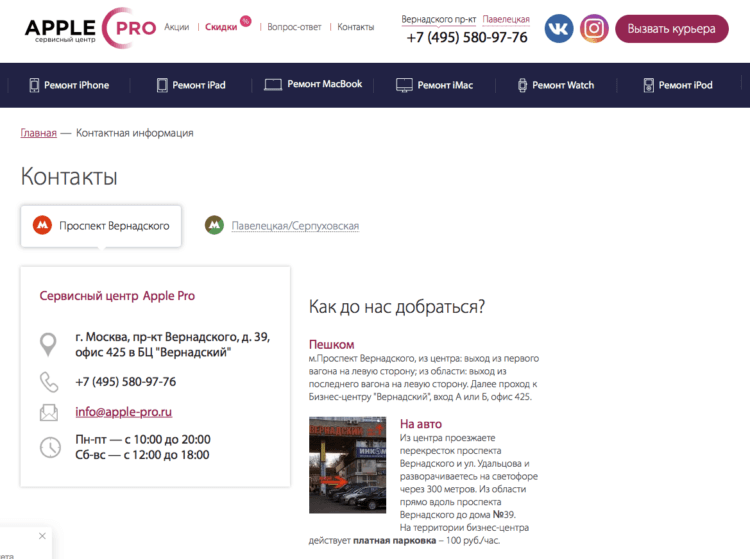This screenshot has height=559, width=750.
Task: Open the business center entrance photo
Action: [x=347, y=465]
